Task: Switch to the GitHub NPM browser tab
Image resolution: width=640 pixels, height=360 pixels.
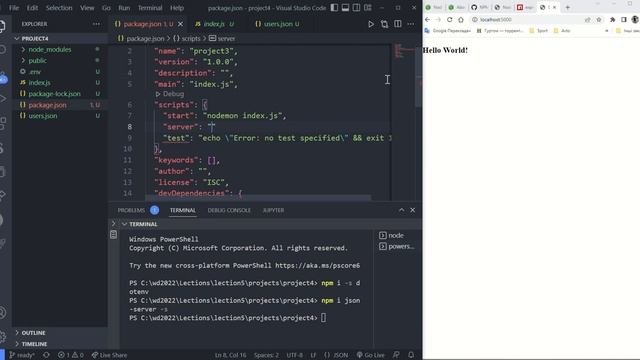Action: (x=480, y=7)
